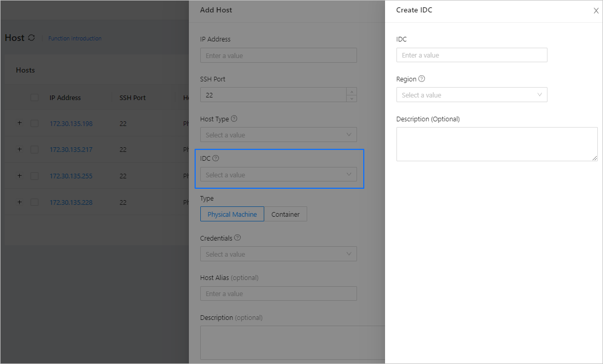Open the Region dropdown in Create IDC
The height and width of the screenshot is (364, 603).
click(x=472, y=95)
